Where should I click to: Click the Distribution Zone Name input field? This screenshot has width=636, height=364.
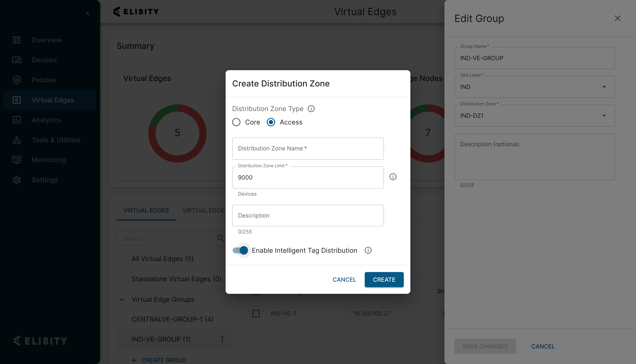point(308,149)
